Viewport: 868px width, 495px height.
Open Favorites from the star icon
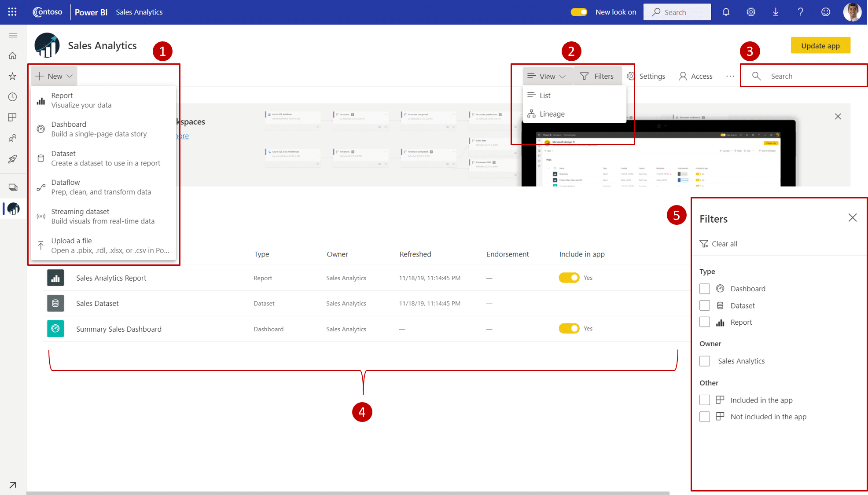(x=12, y=76)
